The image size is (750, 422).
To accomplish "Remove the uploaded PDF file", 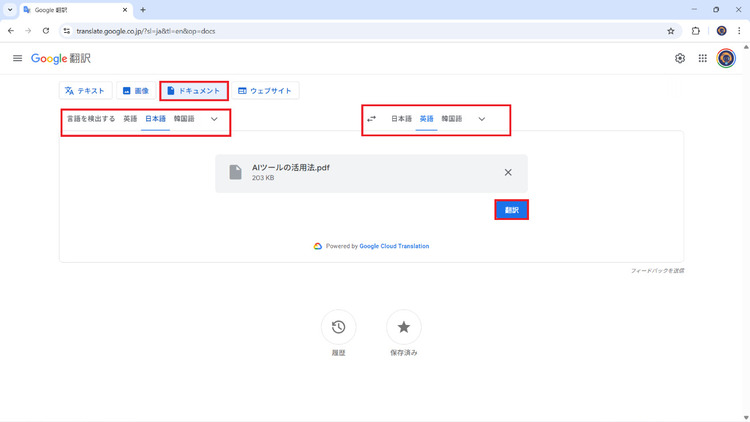I will click(x=508, y=172).
